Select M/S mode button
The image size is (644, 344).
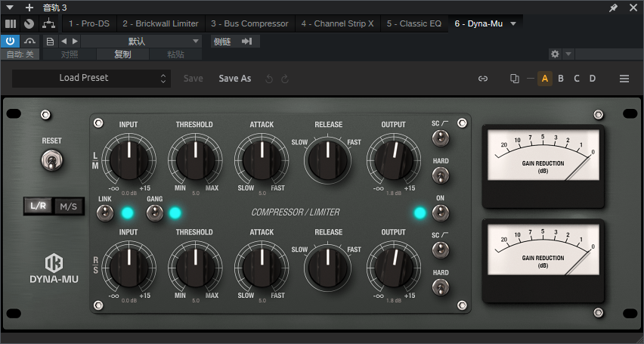(x=69, y=206)
